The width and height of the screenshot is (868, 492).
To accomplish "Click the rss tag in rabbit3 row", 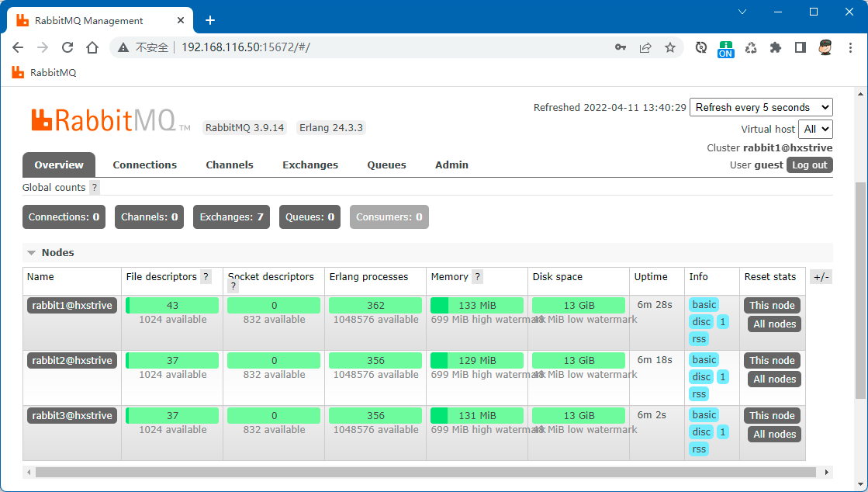I will (x=699, y=449).
